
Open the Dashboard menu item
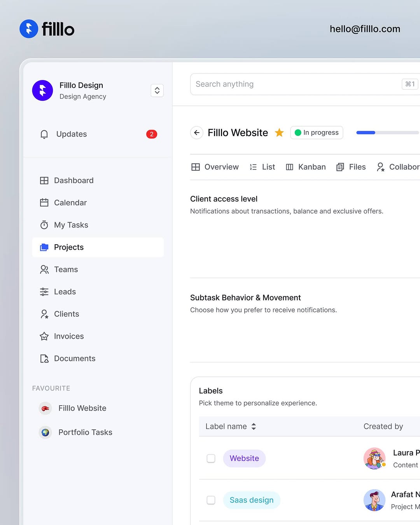click(x=98, y=180)
